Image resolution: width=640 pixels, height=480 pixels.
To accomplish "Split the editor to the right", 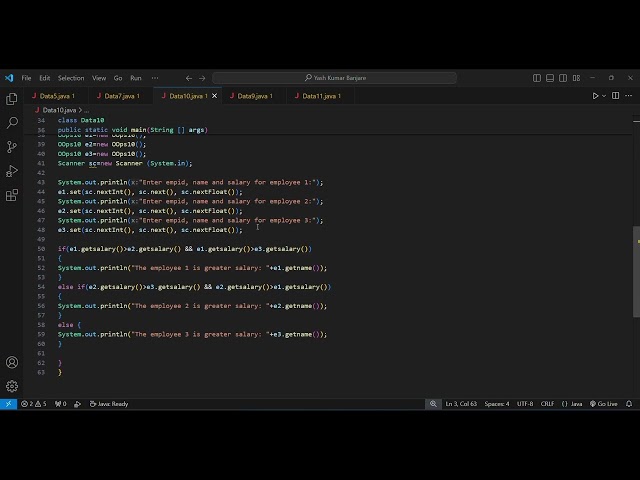I will click(x=616, y=96).
